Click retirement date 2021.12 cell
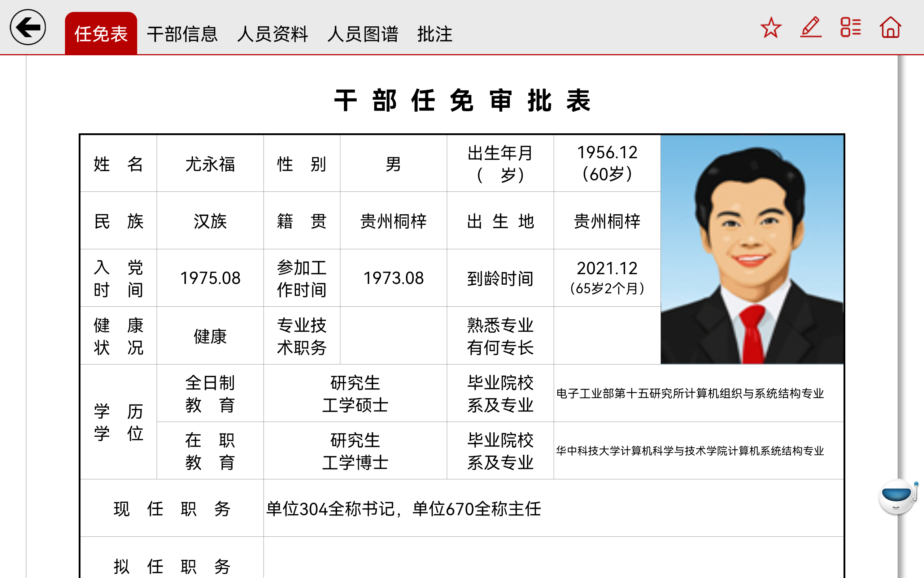Screen dimensions: 924x578 tap(607, 278)
